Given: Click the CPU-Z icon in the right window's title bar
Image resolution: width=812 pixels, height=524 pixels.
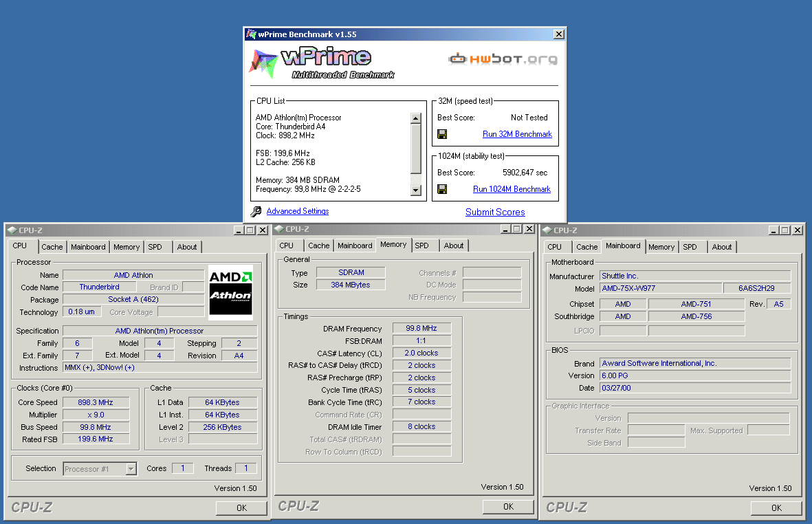Looking at the screenshot, I should pos(547,230).
